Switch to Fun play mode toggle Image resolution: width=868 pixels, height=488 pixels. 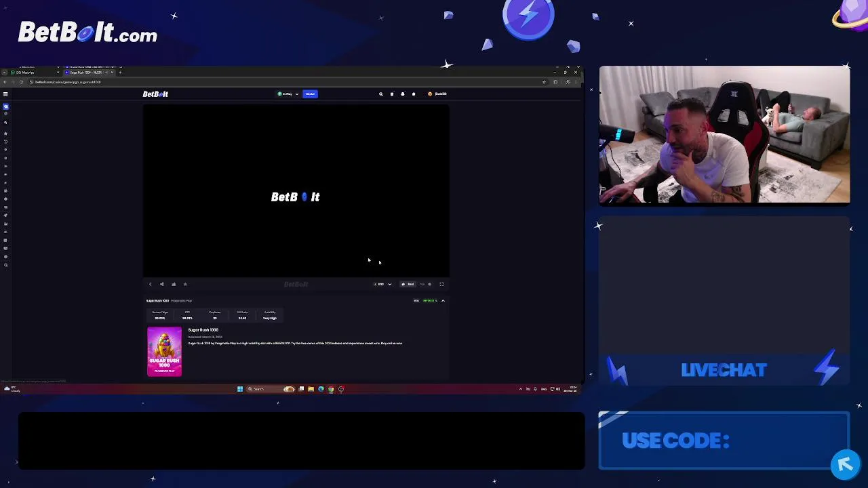[425, 284]
